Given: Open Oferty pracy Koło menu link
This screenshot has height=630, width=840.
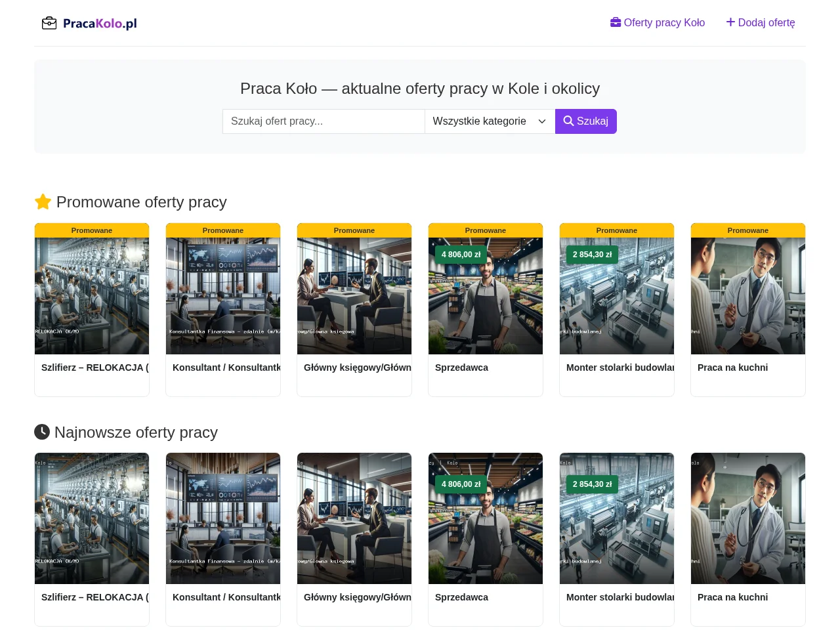Looking at the screenshot, I should pyautogui.click(x=658, y=22).
